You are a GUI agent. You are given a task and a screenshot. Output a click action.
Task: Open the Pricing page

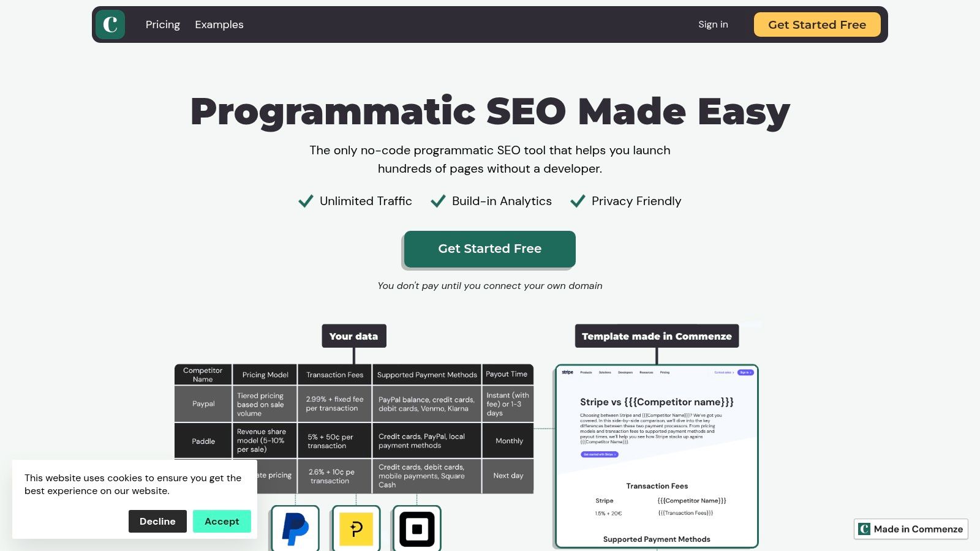163,24
